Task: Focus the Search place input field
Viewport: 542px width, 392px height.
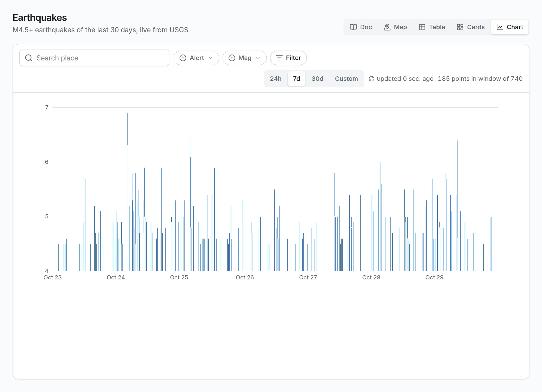Action: click(x=94, y=58)
